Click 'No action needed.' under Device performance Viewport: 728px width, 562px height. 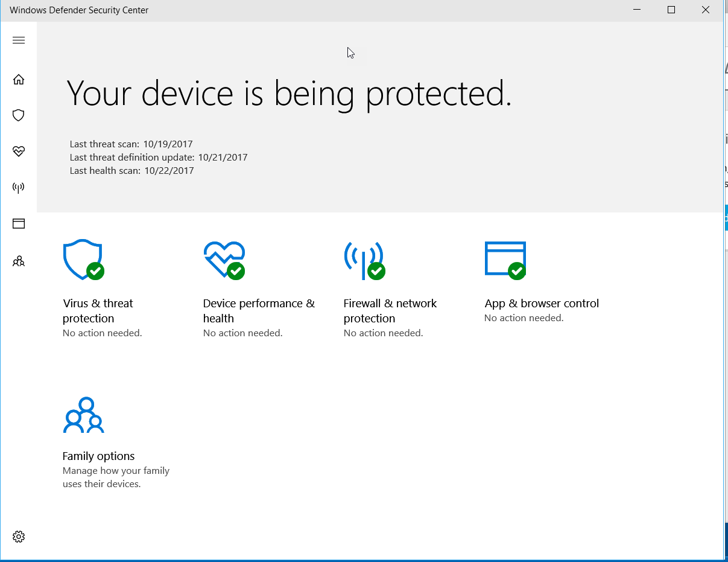[243, 333]
